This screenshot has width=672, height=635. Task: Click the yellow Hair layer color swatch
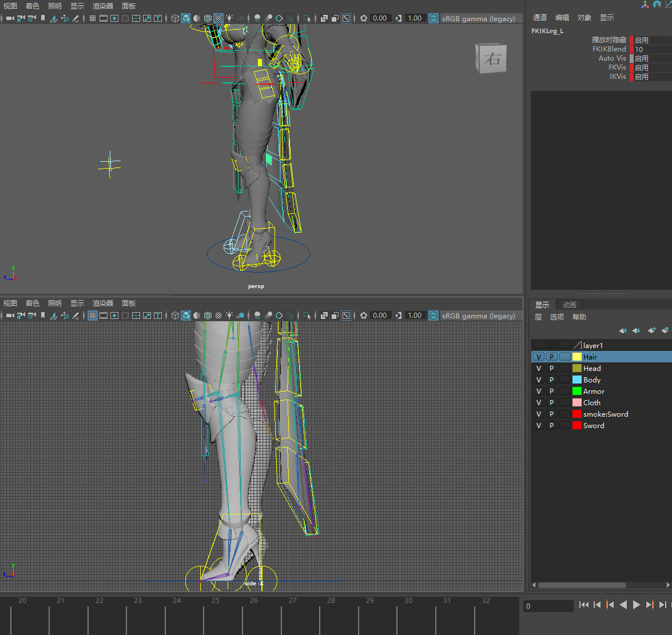click(577, 357)
